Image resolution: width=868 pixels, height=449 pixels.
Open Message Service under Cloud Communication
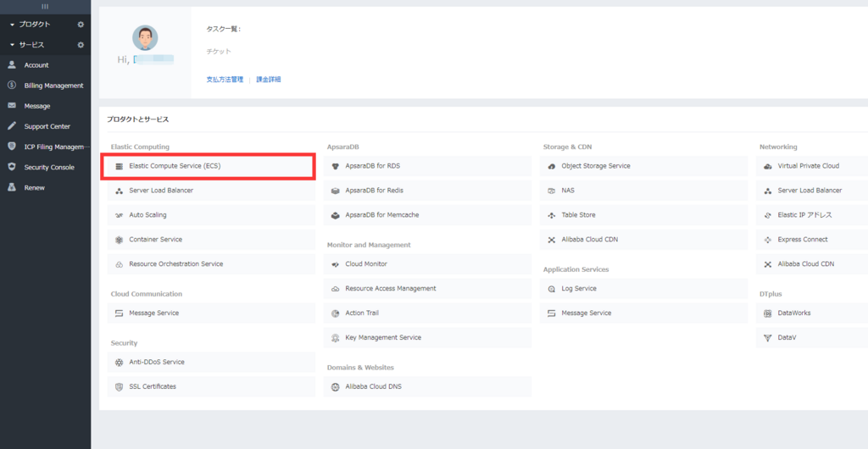(211, 313)
